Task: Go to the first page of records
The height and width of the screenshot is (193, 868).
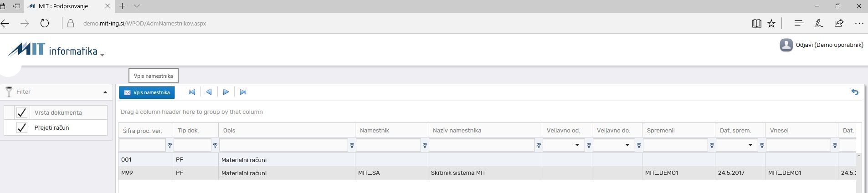Action: click(x=192, y=92)
